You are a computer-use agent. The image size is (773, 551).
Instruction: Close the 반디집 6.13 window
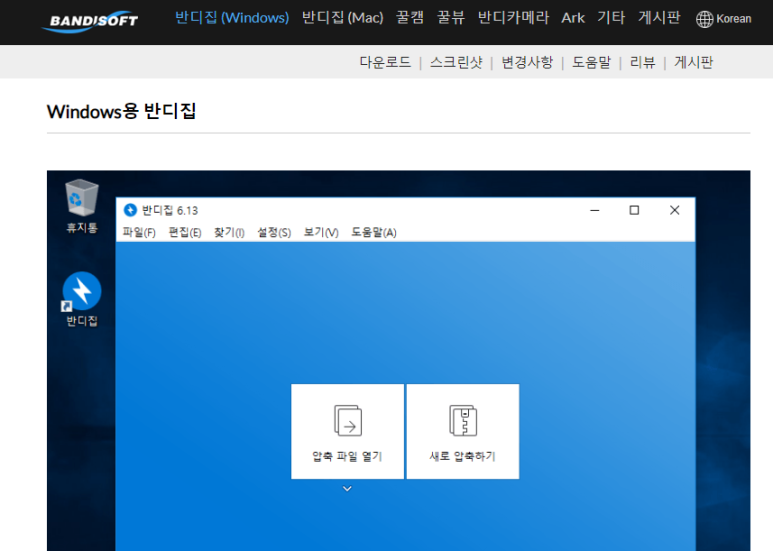674,210
